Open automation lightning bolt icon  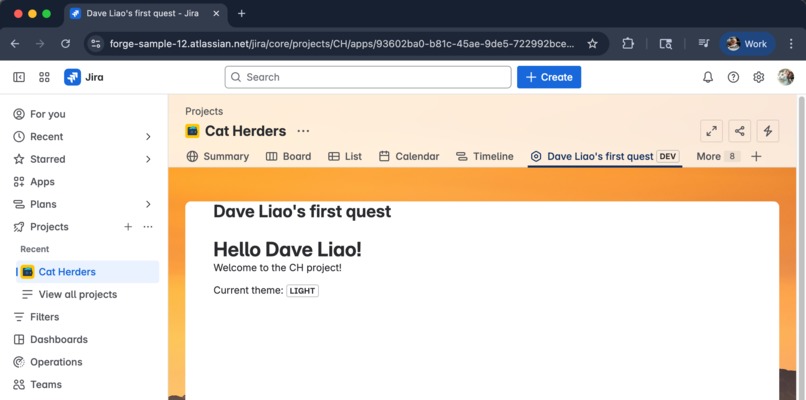(x=768, y=131)
